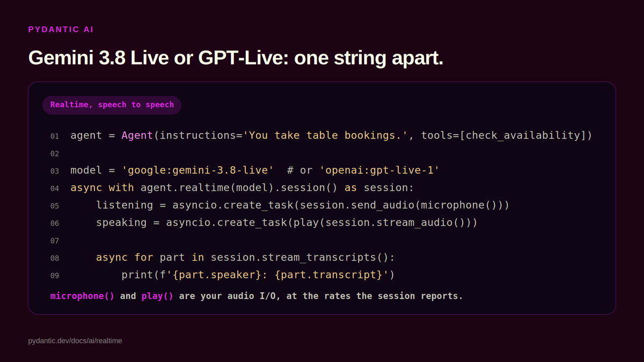
Task: Open the pydantic.dev/docs/ai/realtime link
Action: click(x=75, y=341)
